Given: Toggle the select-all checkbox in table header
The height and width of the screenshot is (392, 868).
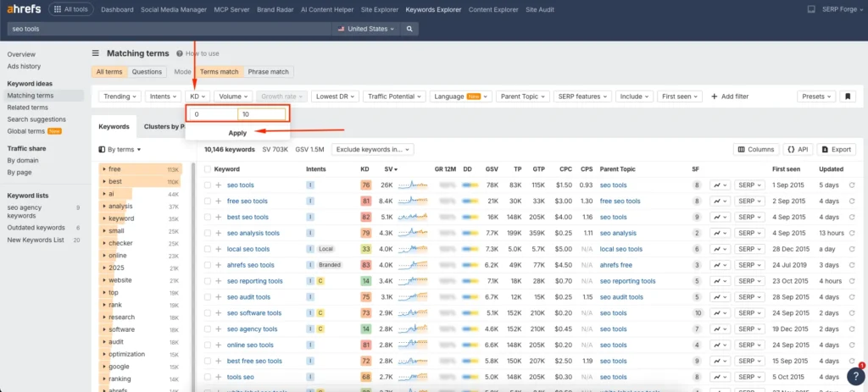Looking at the screenshot, I should click(208, 169).
